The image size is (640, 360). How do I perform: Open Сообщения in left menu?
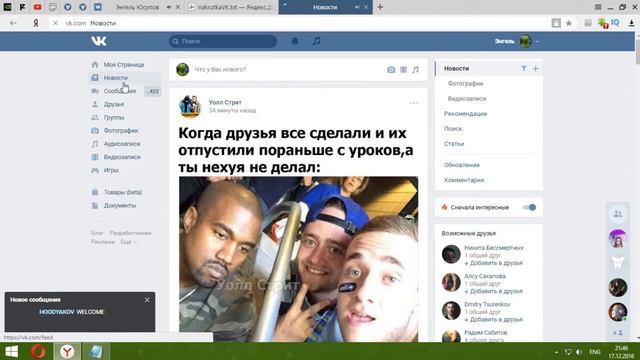[x=120, y=91]
